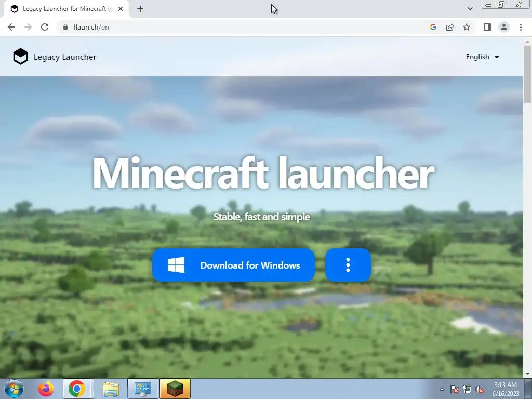
Task: Share this page via share icon
Action: pyautogui.click(x=450, y=27)
